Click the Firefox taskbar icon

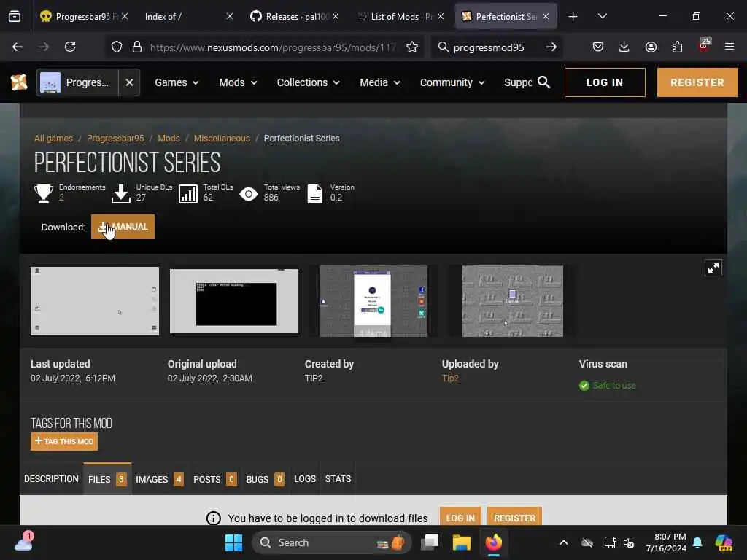coord(494,542)
